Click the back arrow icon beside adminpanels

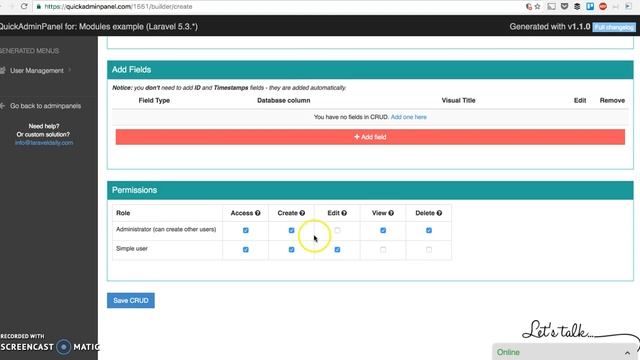(2, 106)
